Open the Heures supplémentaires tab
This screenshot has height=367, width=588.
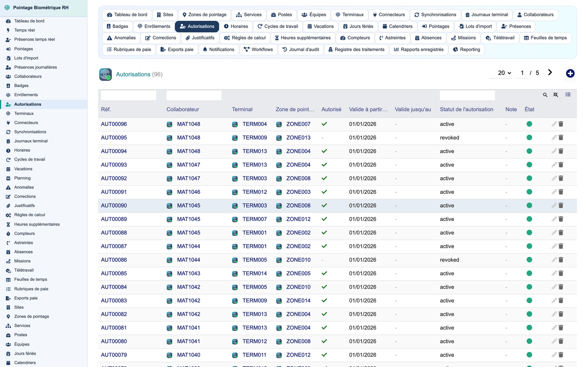[302, 38]
